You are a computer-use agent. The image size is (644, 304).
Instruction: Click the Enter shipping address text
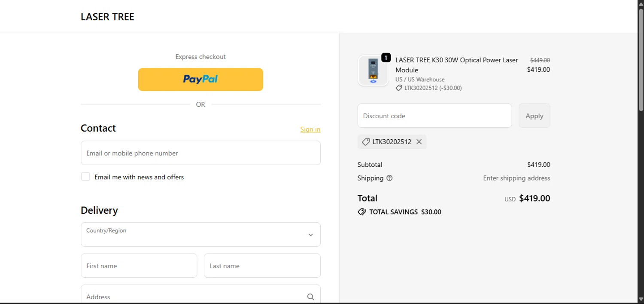point(516,178)
